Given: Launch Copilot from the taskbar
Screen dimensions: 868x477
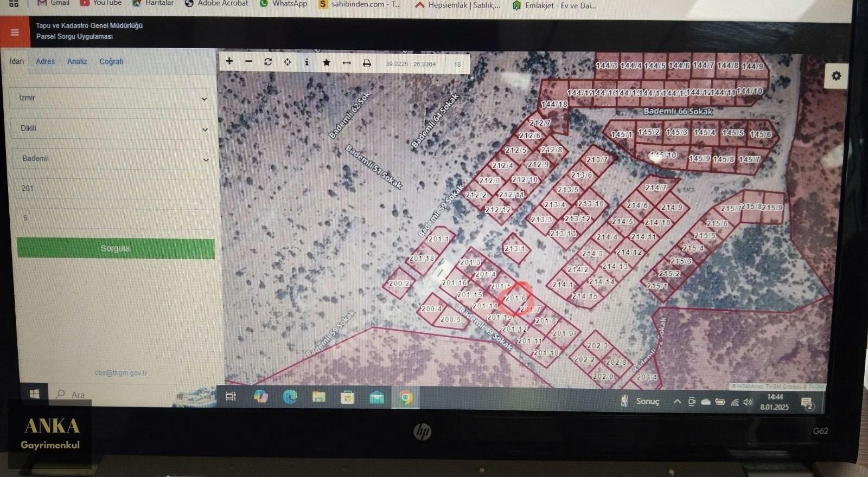Looking at the screenshot, I should point(261,397).
